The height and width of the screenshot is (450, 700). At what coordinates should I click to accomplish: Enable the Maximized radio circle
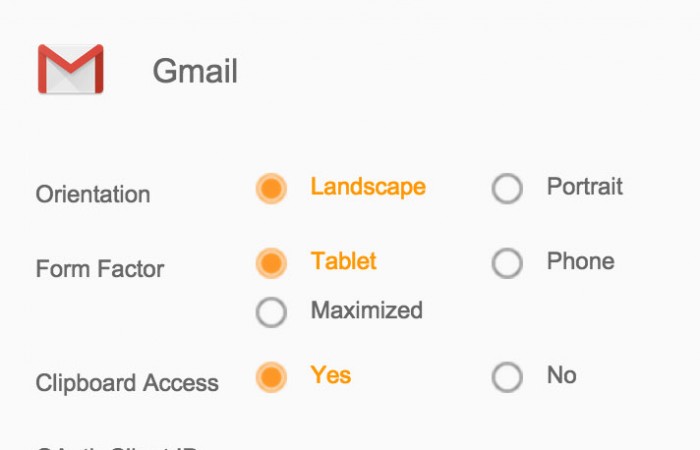(x=271, y=312)
